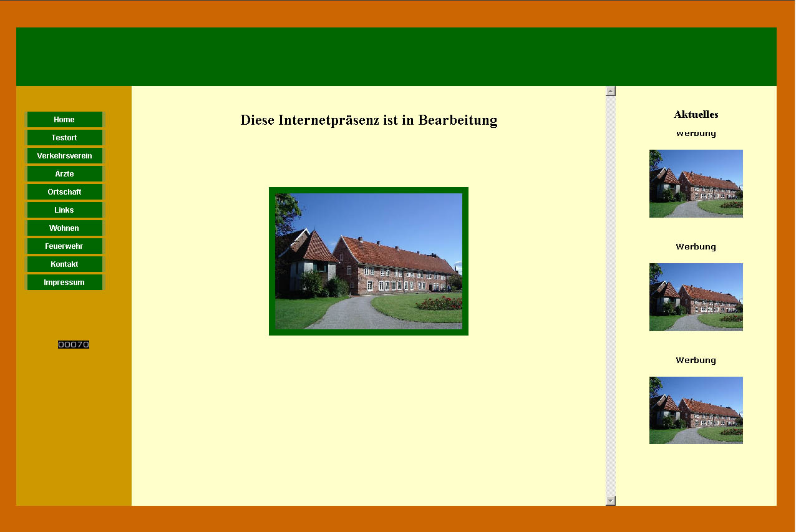The width and height of the screenshot is (796, 532).
Task: Open the Kontakt page
Action: (64, 264)
